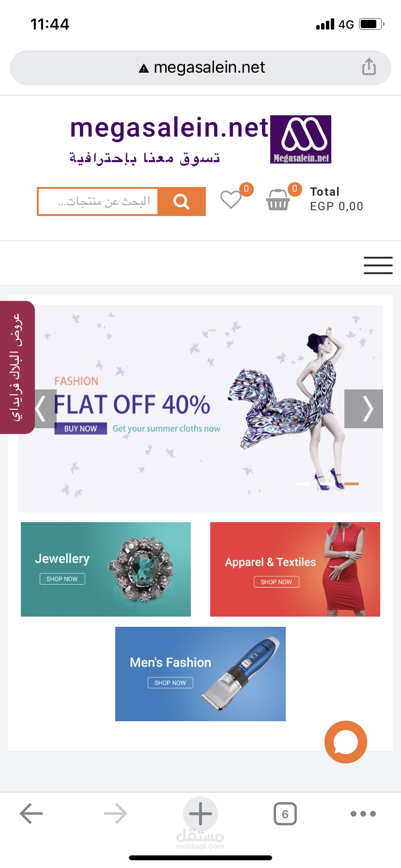The width and height of the screenshot is (401, 868).
Task: Go back with browser back arrow
Action: pyautogui.click(x=31, y=813)
